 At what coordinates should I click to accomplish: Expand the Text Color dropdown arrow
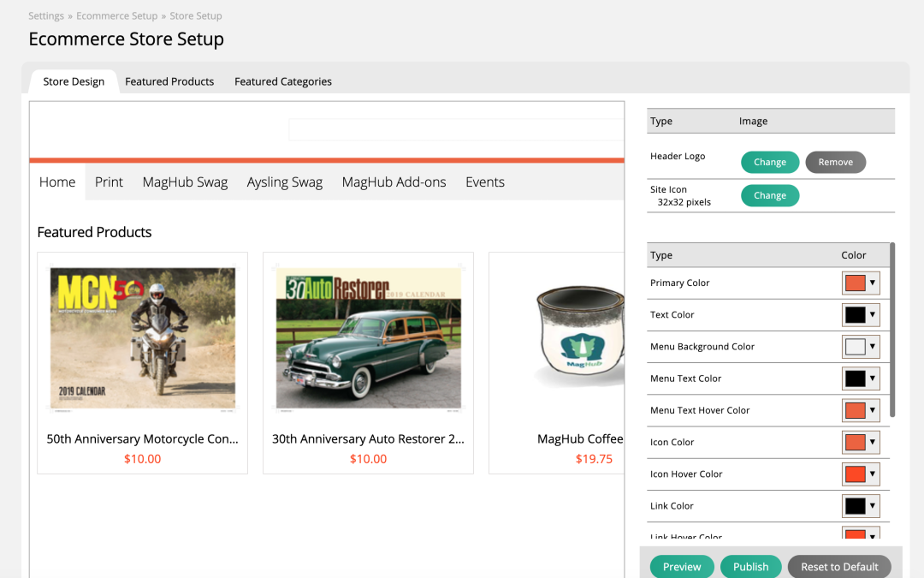click(873, 315)
